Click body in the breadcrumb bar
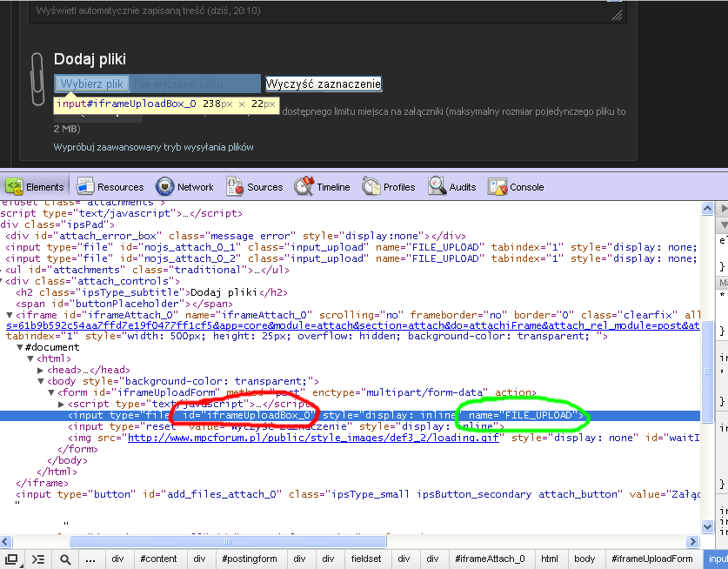Viewport: 728px width, 569px height. 584,559
